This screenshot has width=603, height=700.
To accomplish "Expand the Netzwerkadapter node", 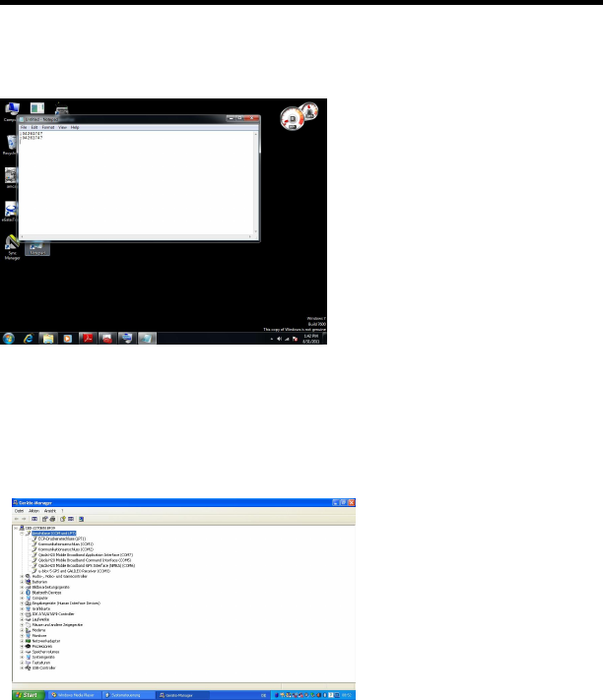I will 22,641.
